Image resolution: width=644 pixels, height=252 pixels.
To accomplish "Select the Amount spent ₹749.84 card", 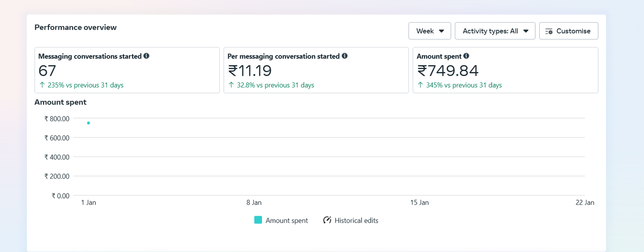I will click(505, 70).
